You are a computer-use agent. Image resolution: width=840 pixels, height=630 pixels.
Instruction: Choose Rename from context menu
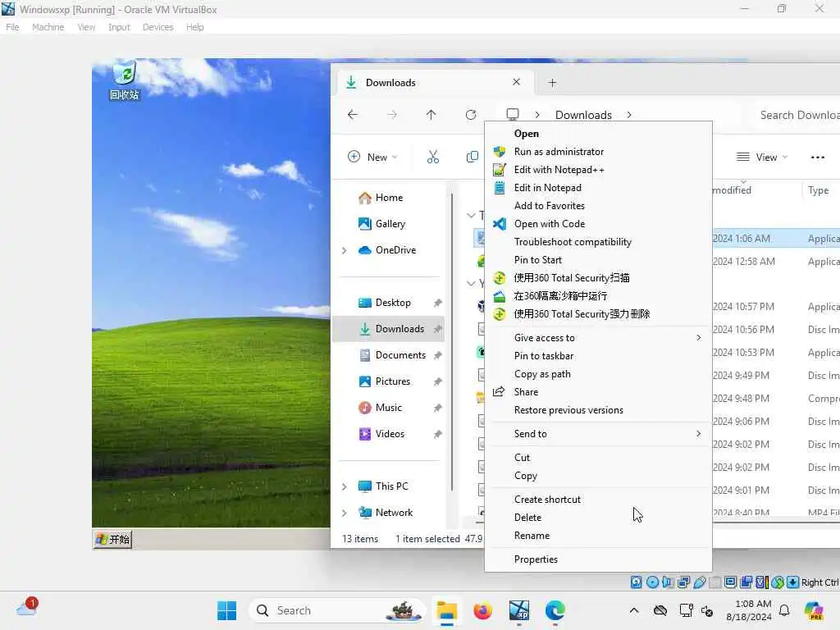coord(598,536)
